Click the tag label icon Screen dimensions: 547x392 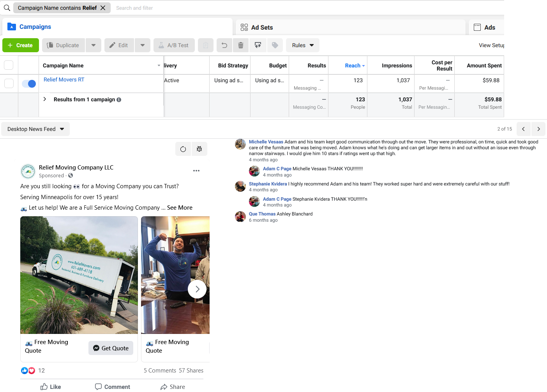click(275, 45)
